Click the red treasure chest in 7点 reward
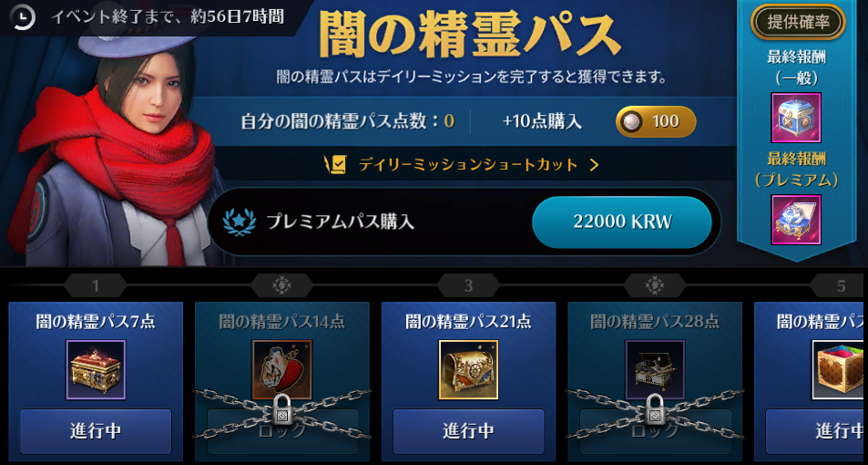This screenshot has width=868, height=465. click(x=96, y=369)
